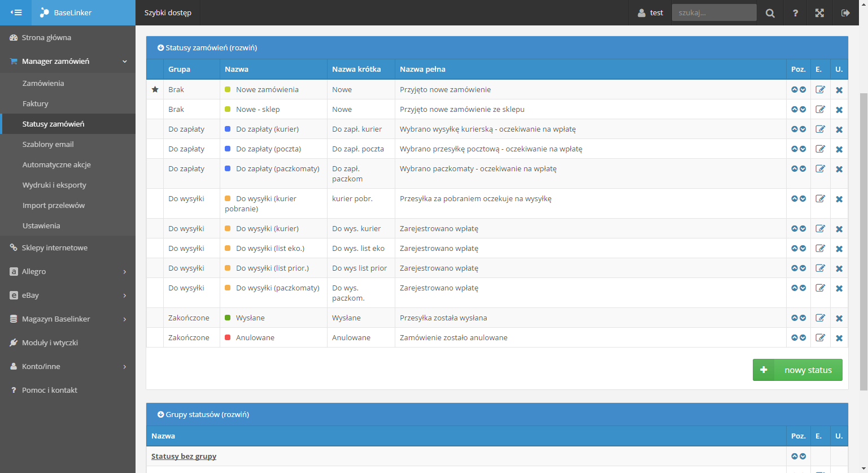Viewport: 868px width, 473px height.
Task: Move the Anulowane status down
Action: point(803,337)
